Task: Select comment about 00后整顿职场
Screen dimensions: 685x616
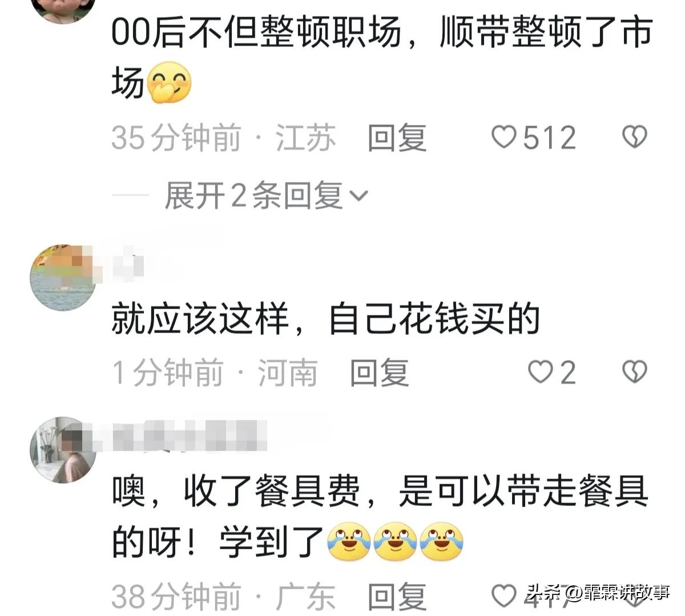Action: pyautogui.click(x=381, y=57)
